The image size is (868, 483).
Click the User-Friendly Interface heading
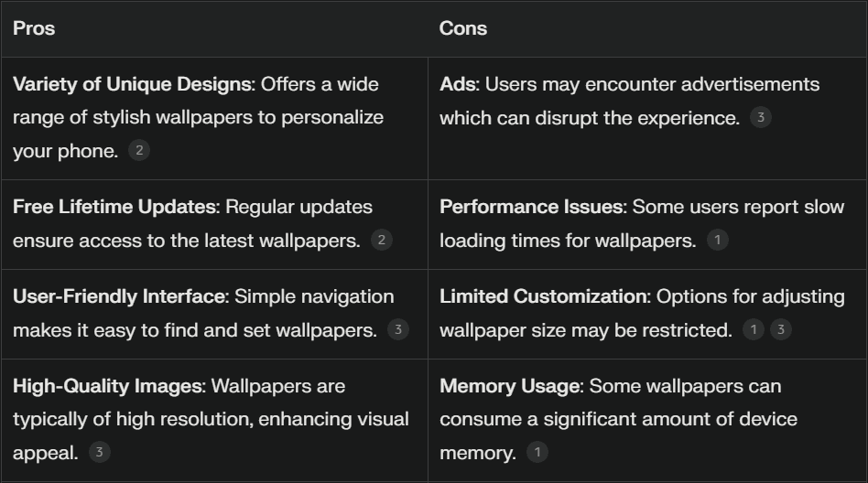coord(121,296)
